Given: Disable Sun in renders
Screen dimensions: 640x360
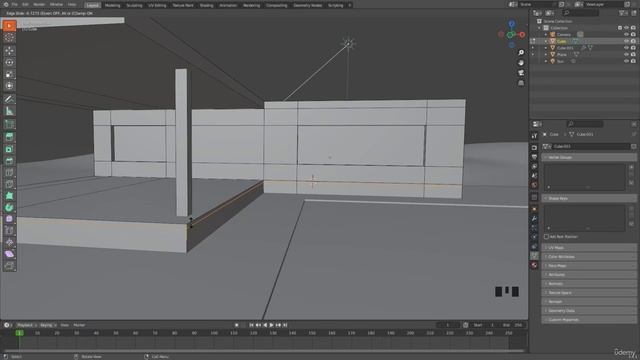Looking at the screenshot, I should 633,61.
